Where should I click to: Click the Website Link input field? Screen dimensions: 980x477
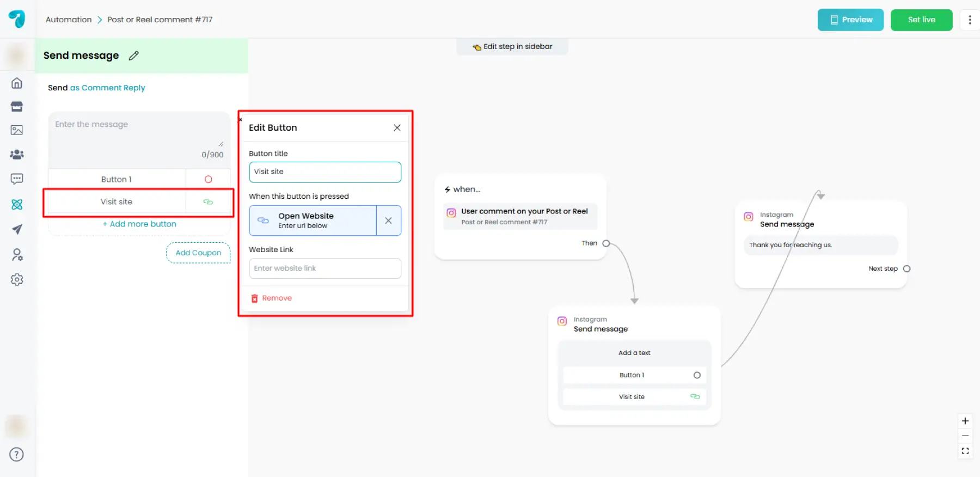[x=325, y=268]
